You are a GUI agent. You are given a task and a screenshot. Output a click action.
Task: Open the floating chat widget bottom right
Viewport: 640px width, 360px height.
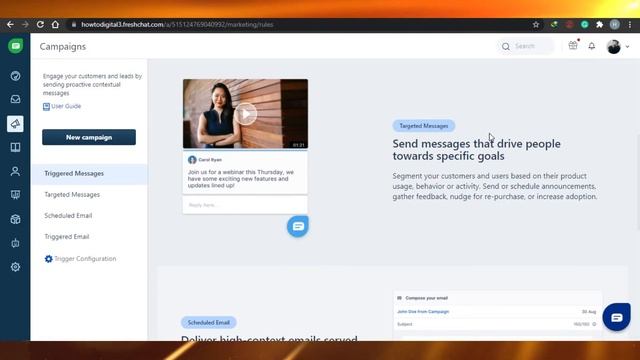[x=616, y=317]
